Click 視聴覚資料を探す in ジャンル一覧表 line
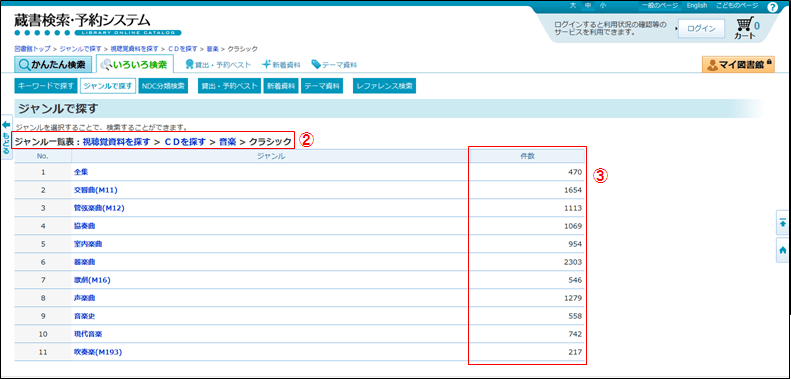The image size is (791, 379). [x=117, y=142]
